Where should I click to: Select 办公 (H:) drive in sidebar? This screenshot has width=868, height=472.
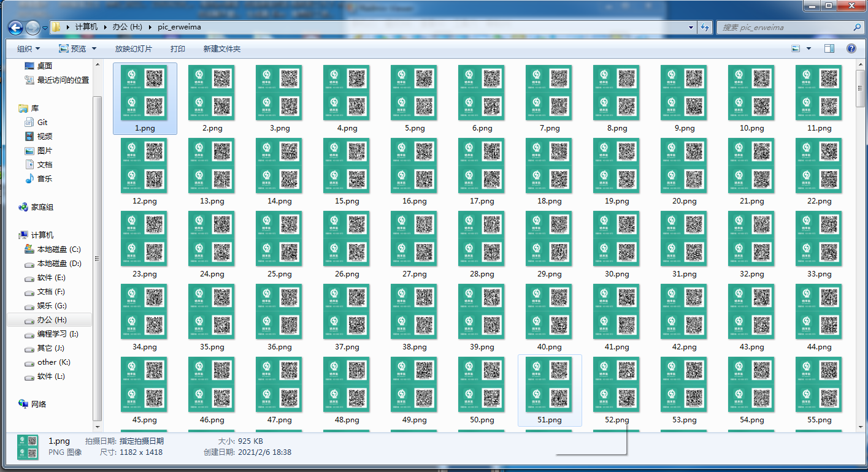(x=49, y=320)
